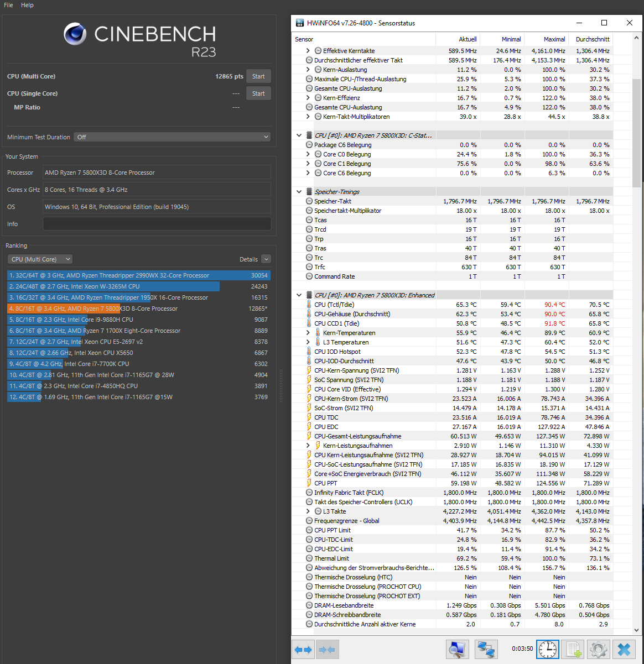
Task: Expand the Effektive Kerntakte row
Action: [x=308, y=51]
